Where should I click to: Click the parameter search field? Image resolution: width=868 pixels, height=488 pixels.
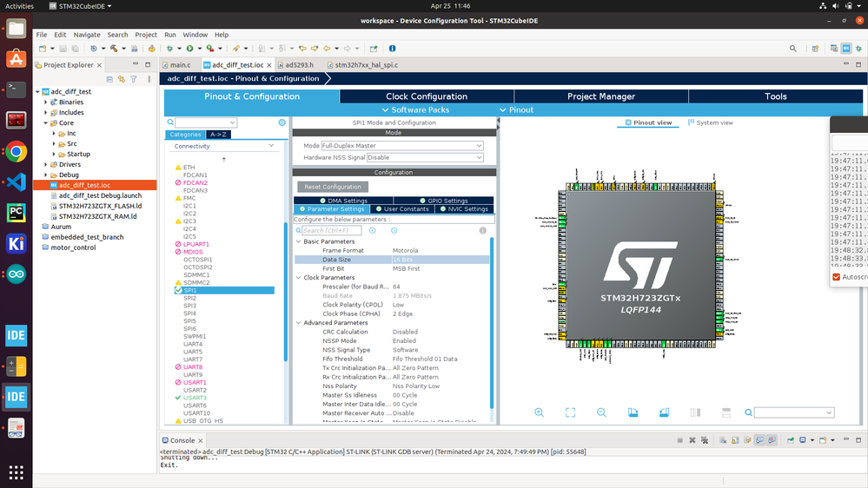coord(331,231)
